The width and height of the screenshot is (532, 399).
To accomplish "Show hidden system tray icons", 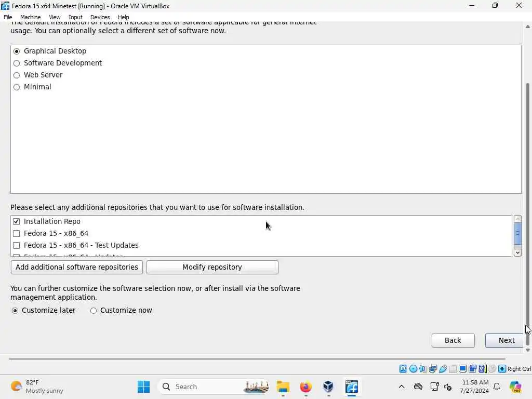I will tap(402, 387).
